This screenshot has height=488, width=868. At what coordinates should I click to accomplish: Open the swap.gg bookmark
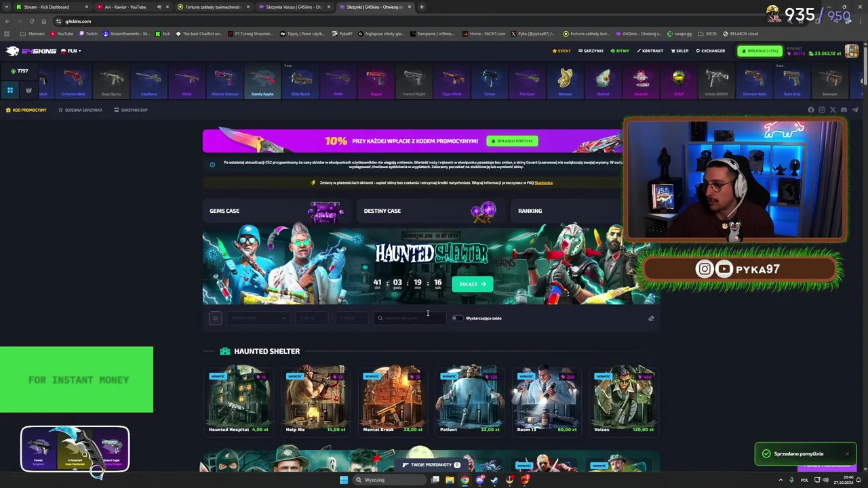coord(679,33)
